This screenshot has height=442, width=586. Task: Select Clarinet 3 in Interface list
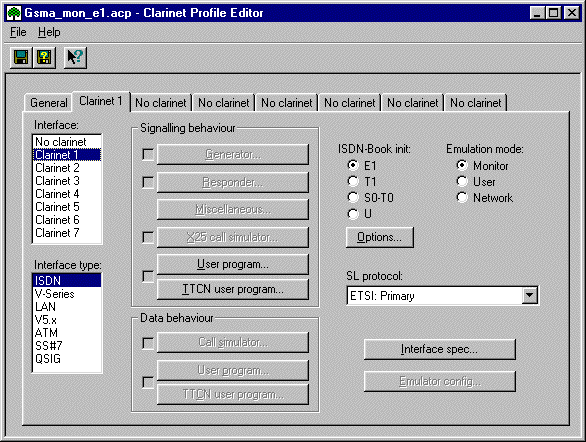[67, 181]
